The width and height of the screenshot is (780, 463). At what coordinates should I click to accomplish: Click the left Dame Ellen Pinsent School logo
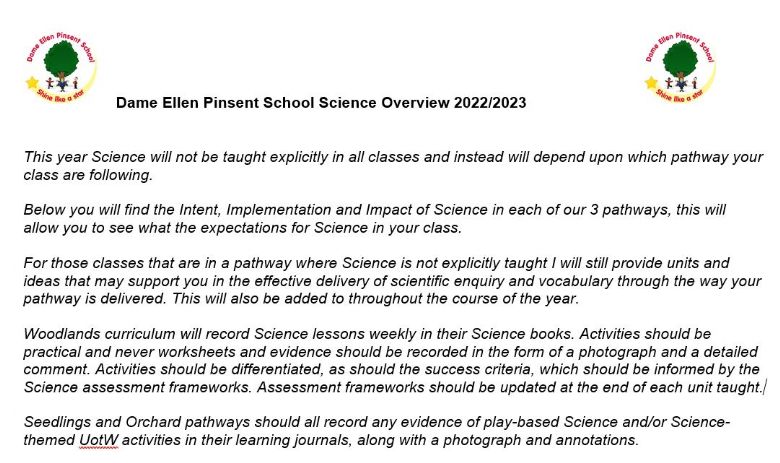tap(61, 68)
